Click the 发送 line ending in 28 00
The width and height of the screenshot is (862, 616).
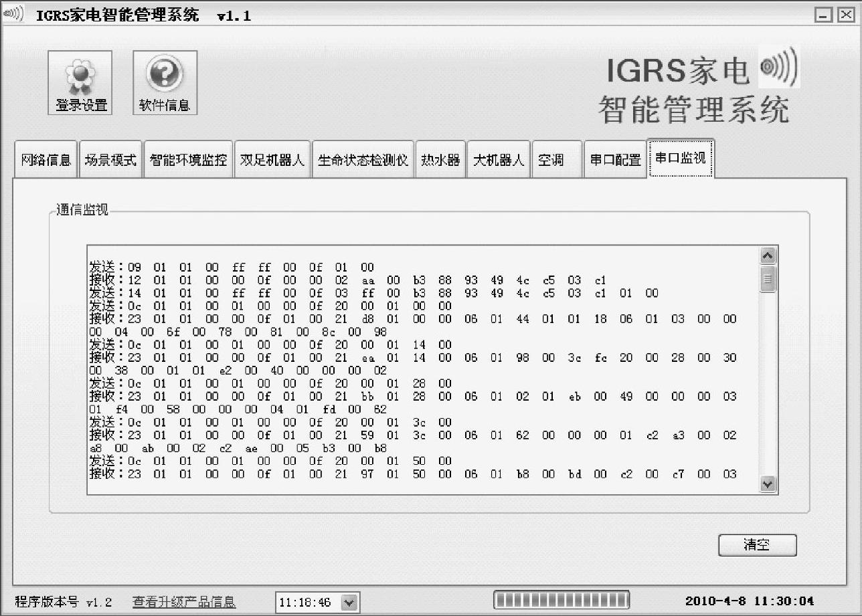(x=271, y=383)
